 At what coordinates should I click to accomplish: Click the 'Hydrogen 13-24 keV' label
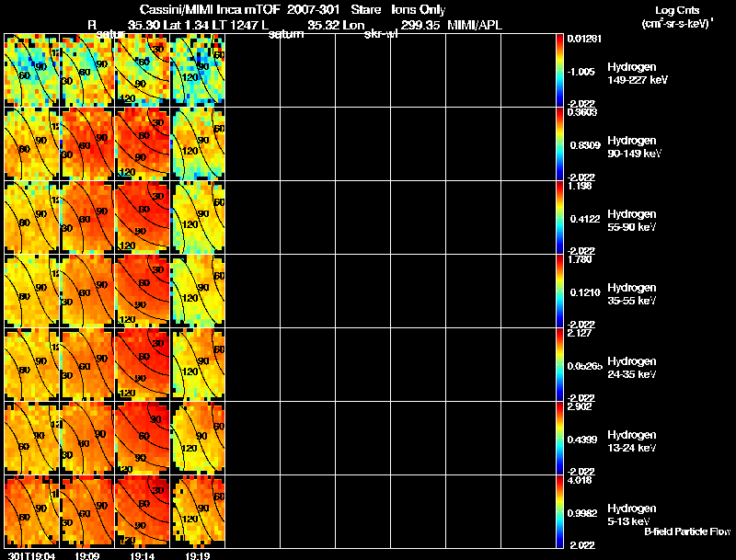[x=632, y=441]
